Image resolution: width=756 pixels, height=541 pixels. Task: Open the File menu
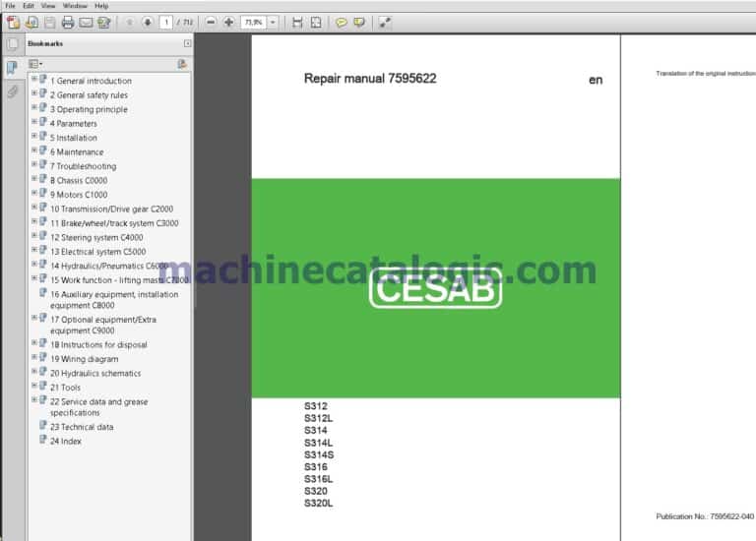10,6
